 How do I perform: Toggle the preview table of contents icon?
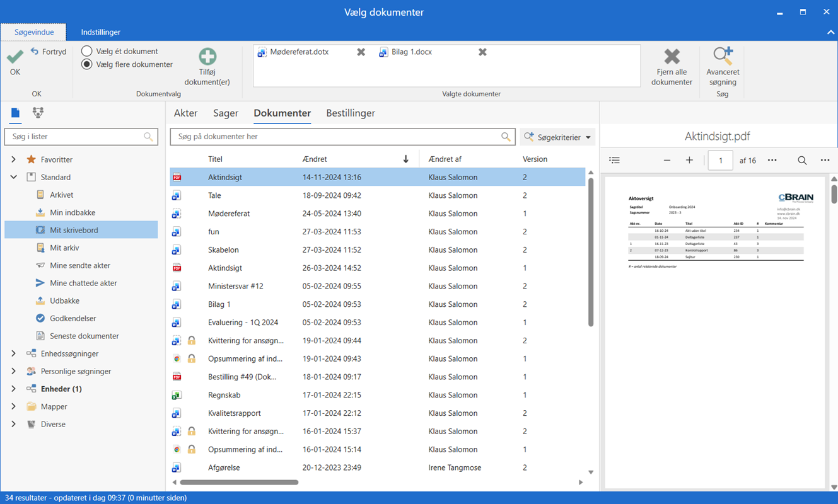coord(615,161)
